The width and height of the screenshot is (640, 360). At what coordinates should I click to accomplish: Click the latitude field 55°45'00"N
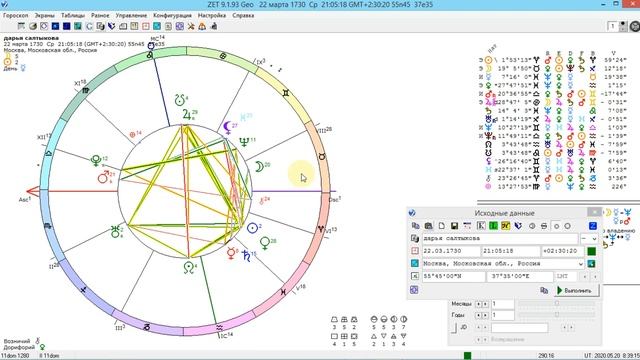click(x=454, y=276)
